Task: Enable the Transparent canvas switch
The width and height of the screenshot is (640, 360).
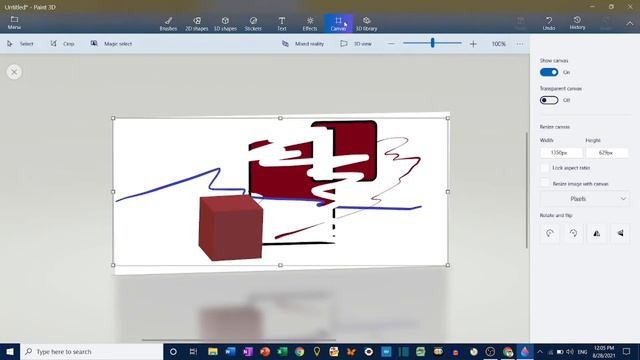Action: pyautogui.click(x=549, y=100)
